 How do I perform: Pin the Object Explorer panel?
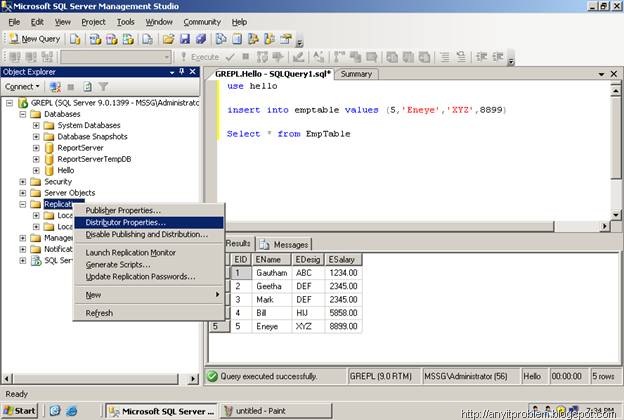(181, 72)
